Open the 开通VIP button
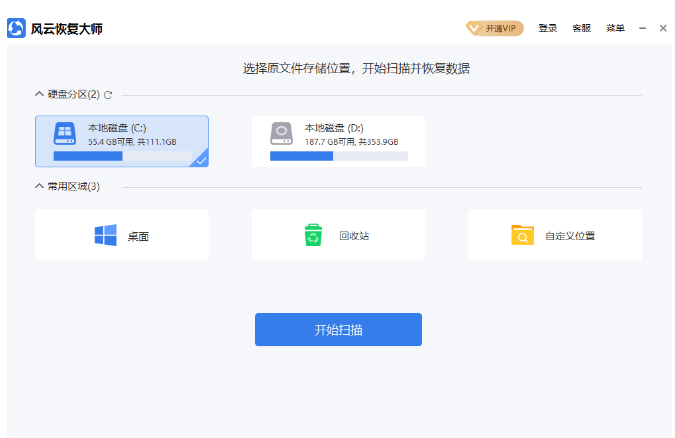 coord(495,28)
